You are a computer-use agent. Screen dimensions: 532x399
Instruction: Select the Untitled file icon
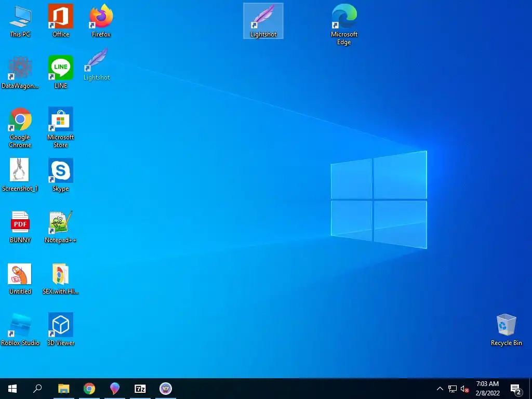coord(20,278)
